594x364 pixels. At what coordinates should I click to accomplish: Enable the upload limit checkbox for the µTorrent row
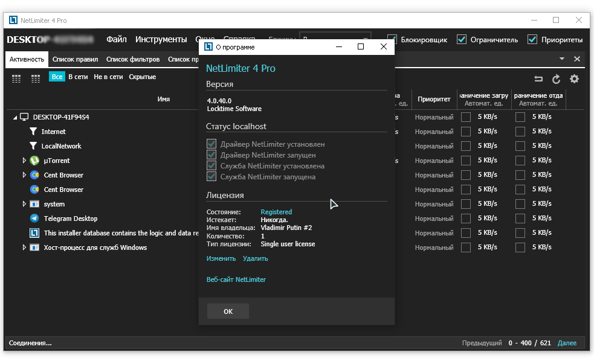pyautogui.click(x=520, y=161)
